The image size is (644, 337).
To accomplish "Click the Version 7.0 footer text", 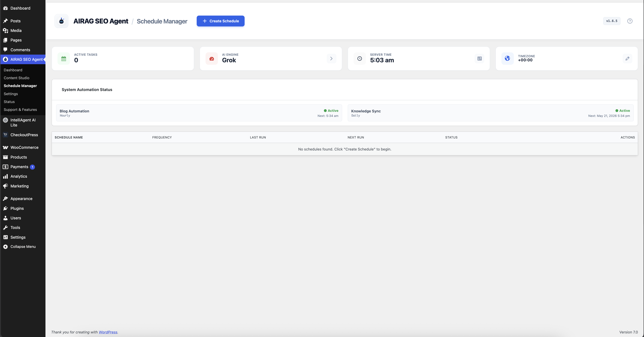I will (628, 332).
